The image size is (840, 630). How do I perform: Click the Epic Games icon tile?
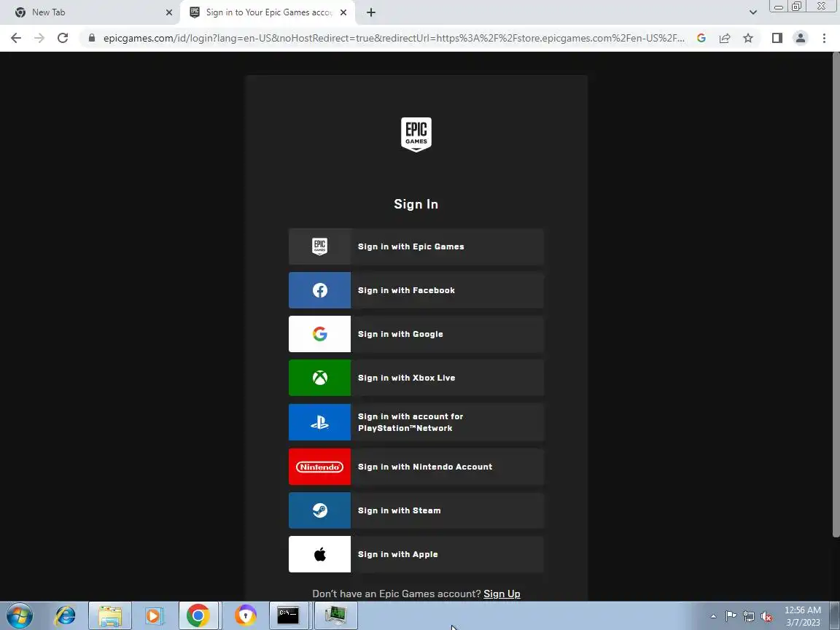320,246
